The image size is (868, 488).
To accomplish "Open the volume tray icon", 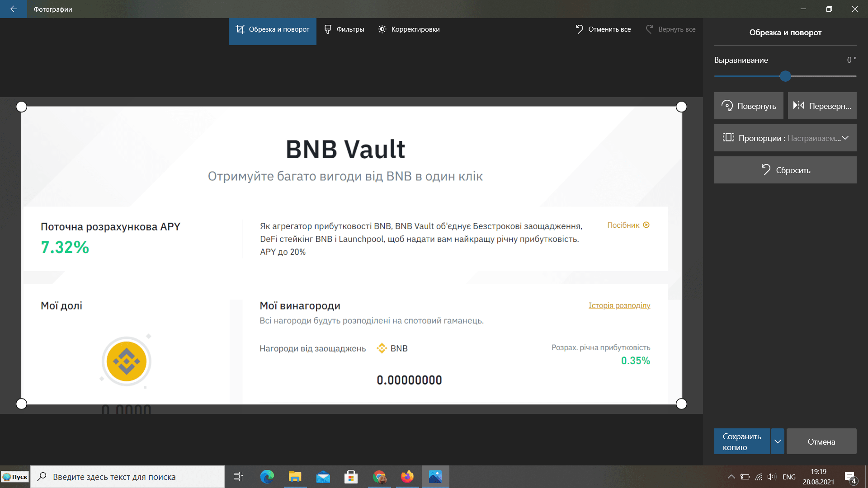I will click(x=772, y=477).
